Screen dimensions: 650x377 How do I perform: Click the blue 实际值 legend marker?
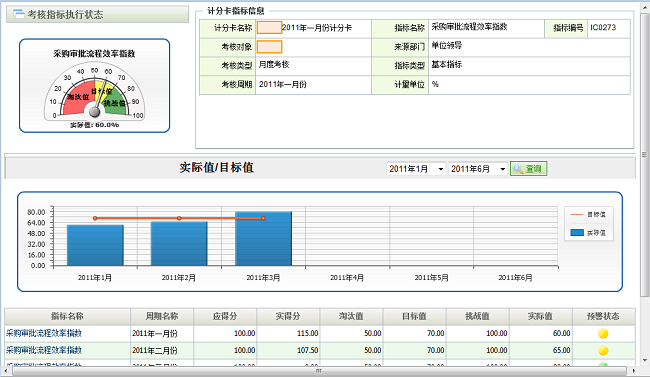point(577,233)
